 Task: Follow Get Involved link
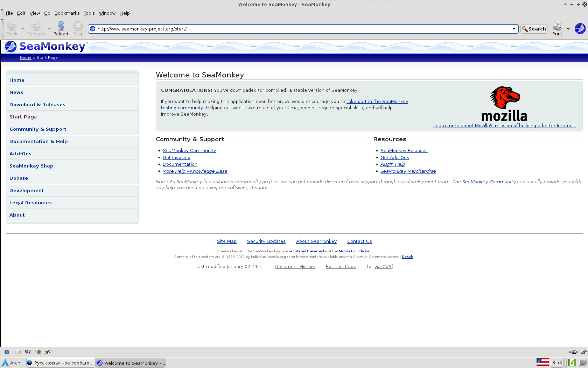pyautogui.click(x=176, y=157)
